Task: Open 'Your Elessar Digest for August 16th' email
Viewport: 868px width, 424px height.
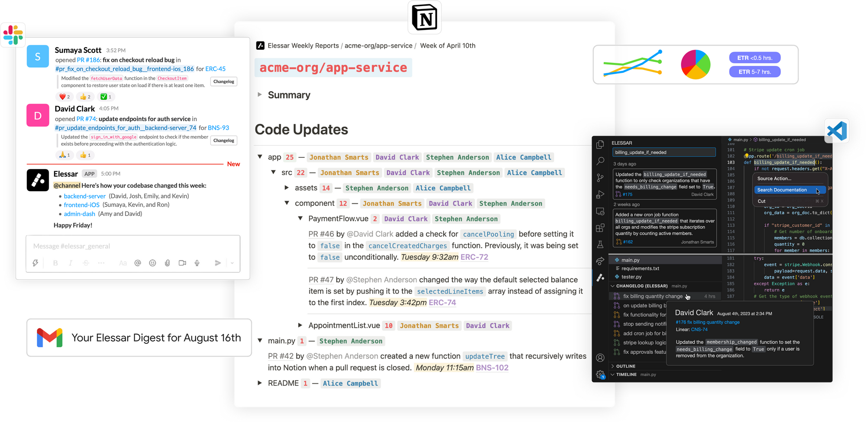Action: click(x=139, y=338)
